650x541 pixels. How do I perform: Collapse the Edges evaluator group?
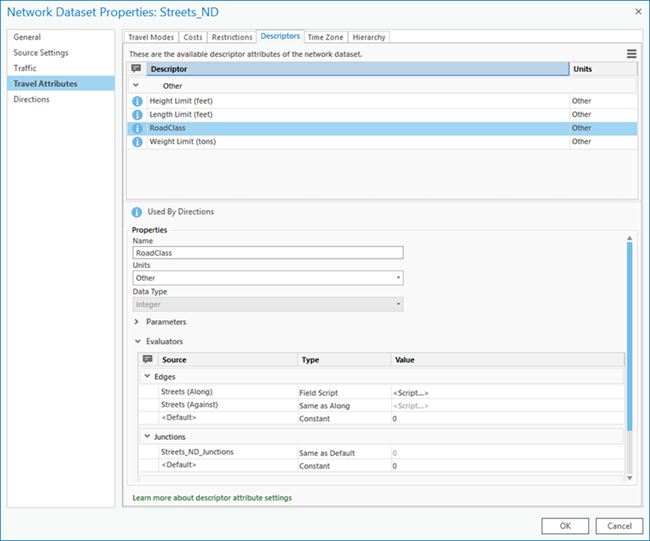coord(146,376)
